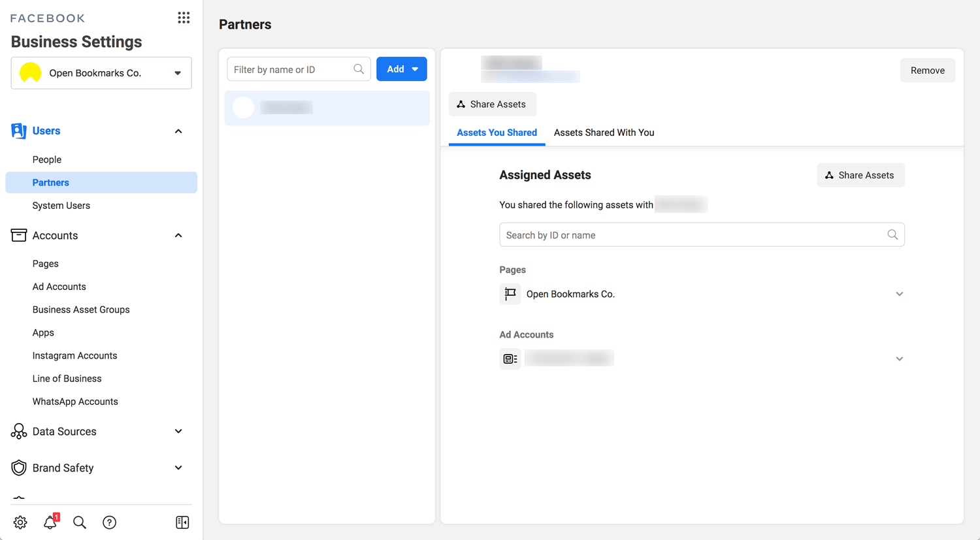Click the Open Bookmarks Co. page flag icon

click(510, 294)
